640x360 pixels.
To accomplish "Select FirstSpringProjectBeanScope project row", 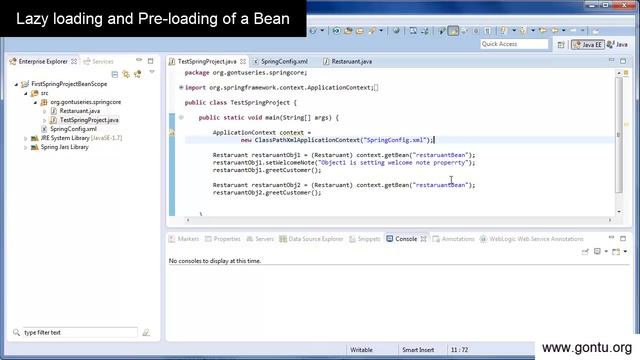I will click(69, 84).
